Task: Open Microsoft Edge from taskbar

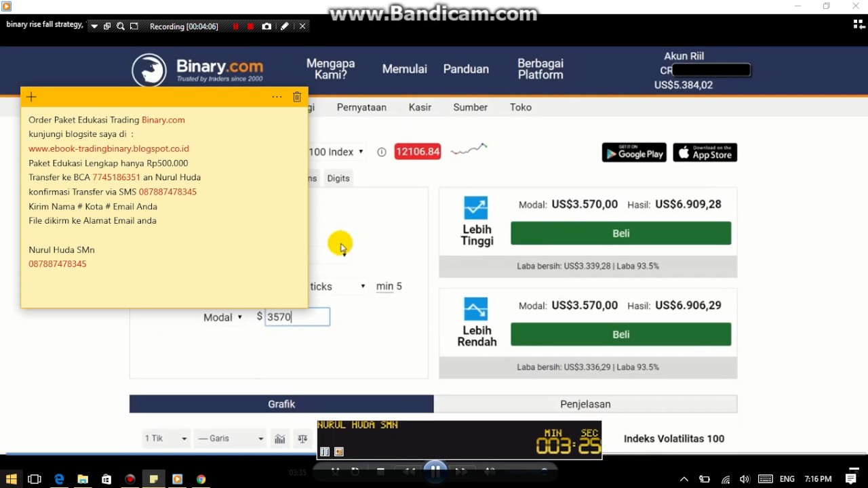Action: (x=59, y=479)
